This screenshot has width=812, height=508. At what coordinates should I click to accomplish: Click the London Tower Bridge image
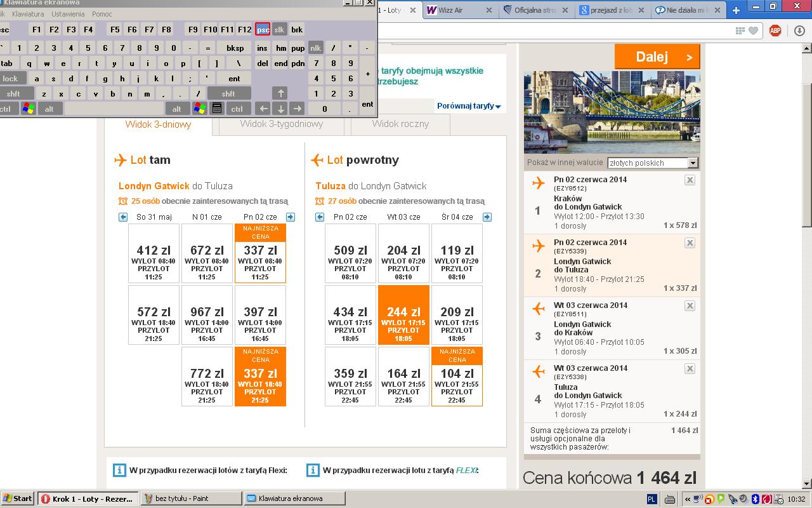click(612, 112)
